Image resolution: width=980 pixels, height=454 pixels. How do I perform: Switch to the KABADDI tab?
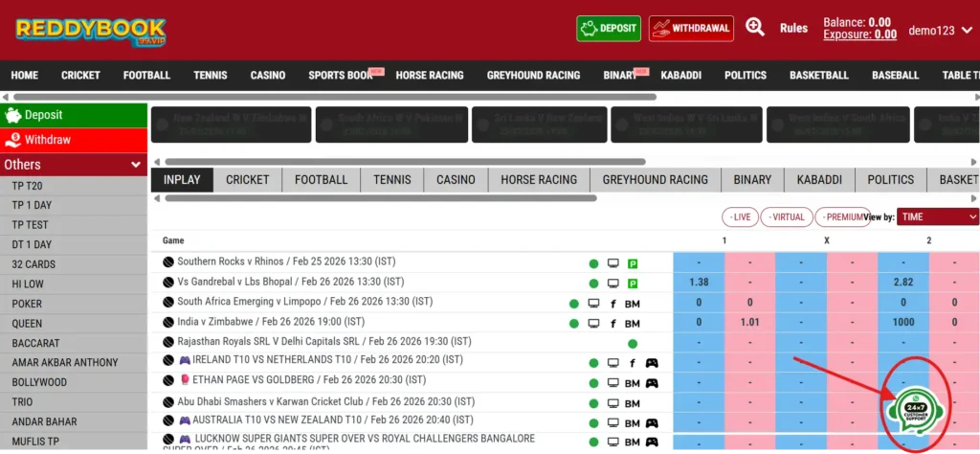818,179
